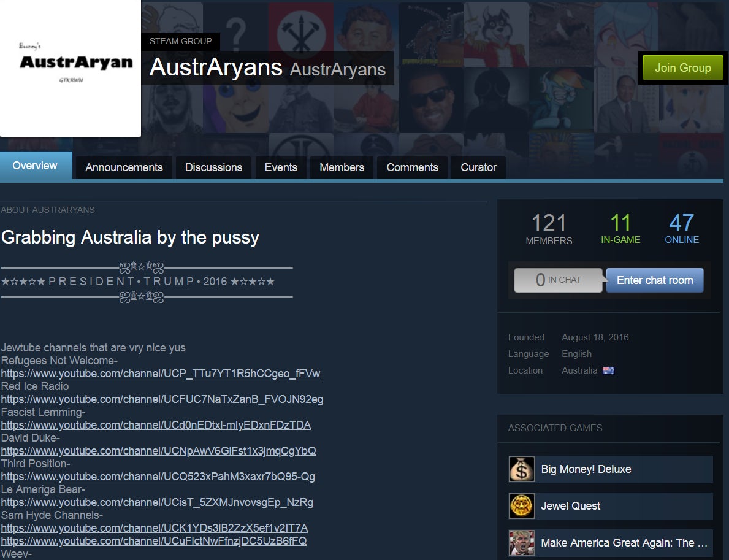Click the 0 In Chat counter box
This screenshot has width=729, height=560.
click(x=558, y=280)
